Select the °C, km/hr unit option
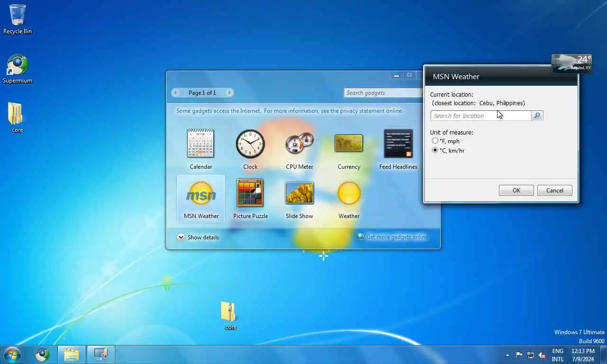 coord(448,151)
